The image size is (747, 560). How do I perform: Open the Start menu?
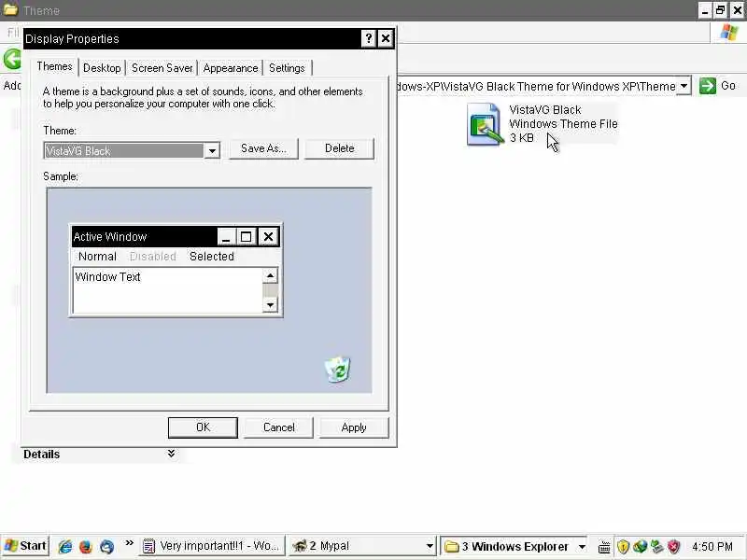25,546
